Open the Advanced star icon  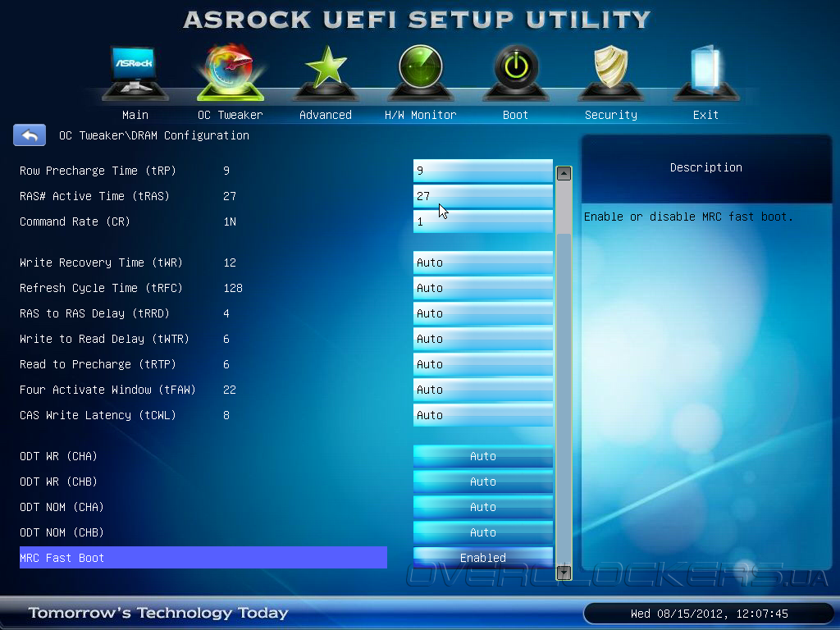pyautogui.click(x=326, y=73)
